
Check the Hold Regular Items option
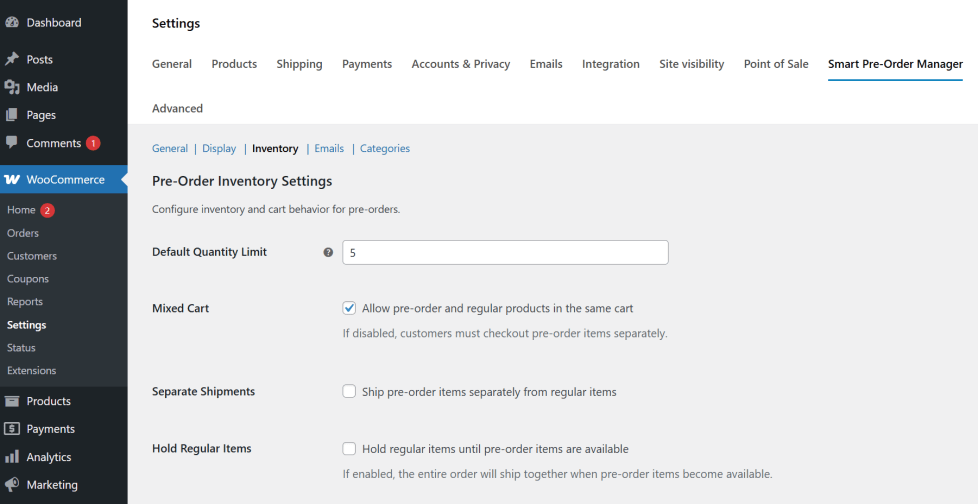(349, 449)
